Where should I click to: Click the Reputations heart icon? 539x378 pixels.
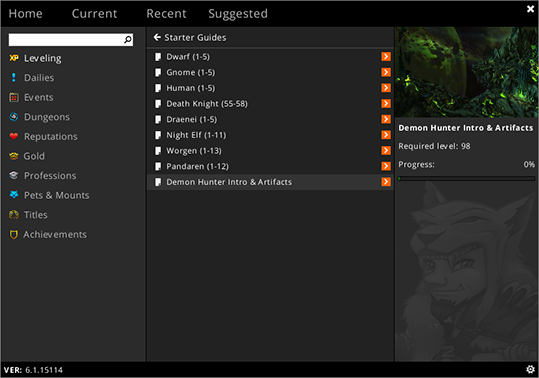click(13, 136)
